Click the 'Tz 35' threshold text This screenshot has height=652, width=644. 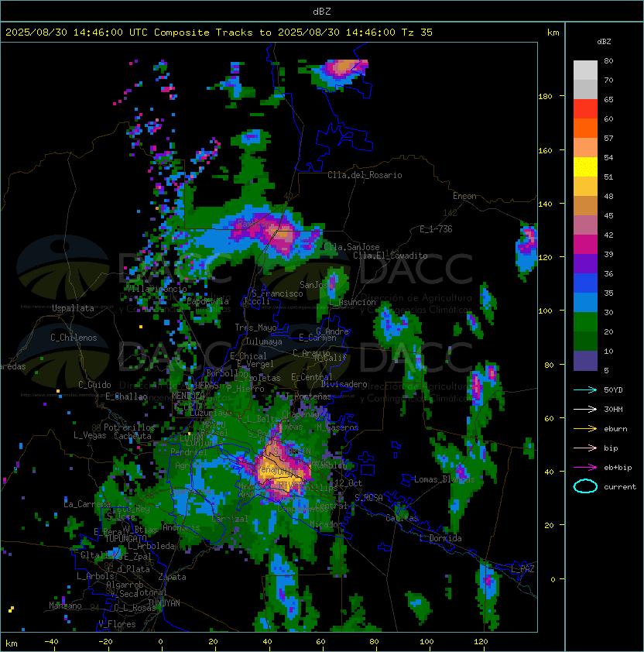(417, 33)
